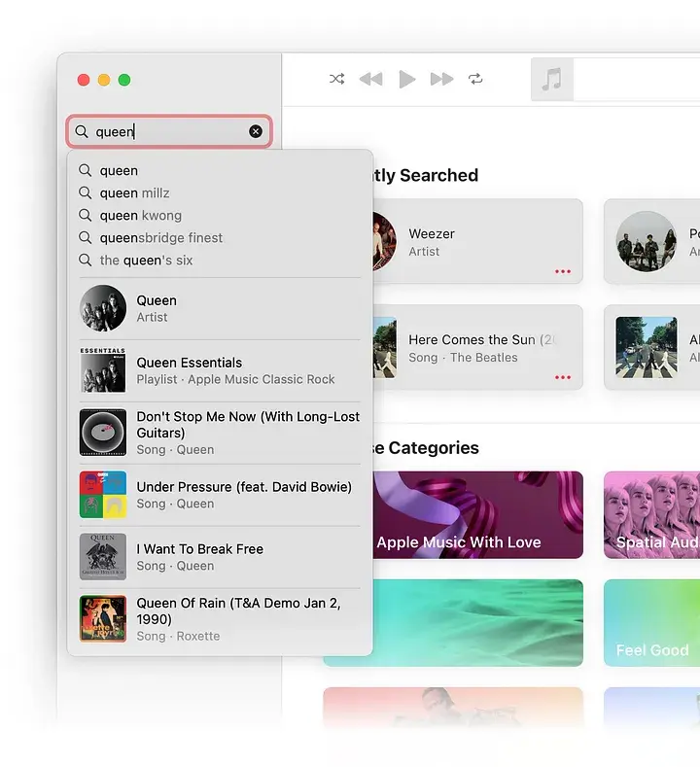Choose the 'queensbridge finest' suggestion
Image resolution: width=700 pixels, height=767 pixels.
(x=220, y=238)
